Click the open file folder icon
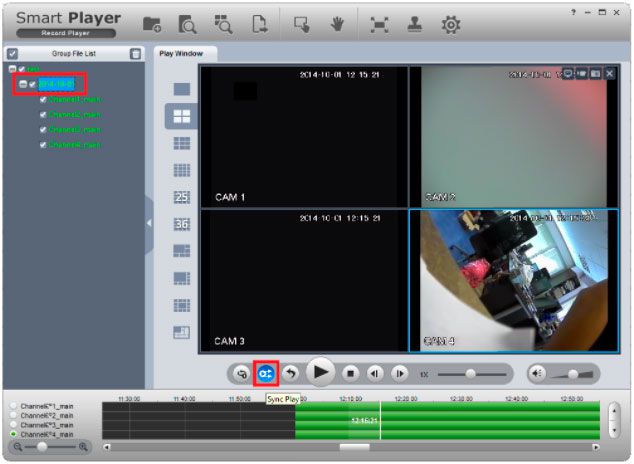The height and width of the screenshot is (464, 634). (152, 24)
